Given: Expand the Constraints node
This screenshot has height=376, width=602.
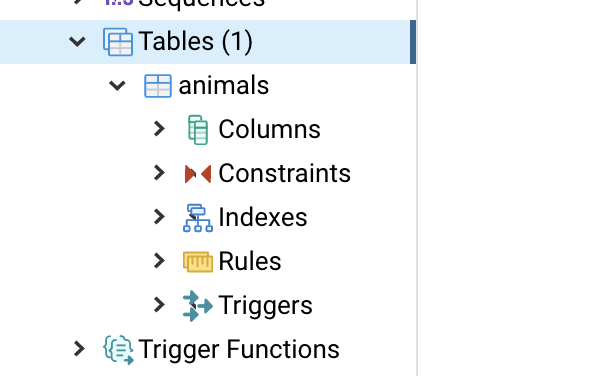Looking at the screenshot, I should click(x=159, y=173).
